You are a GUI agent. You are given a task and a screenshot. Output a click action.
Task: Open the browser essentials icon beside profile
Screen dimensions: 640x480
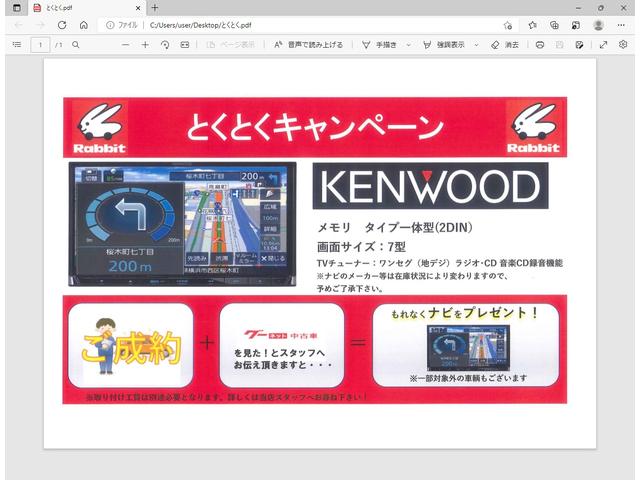[x=576, y=25]
